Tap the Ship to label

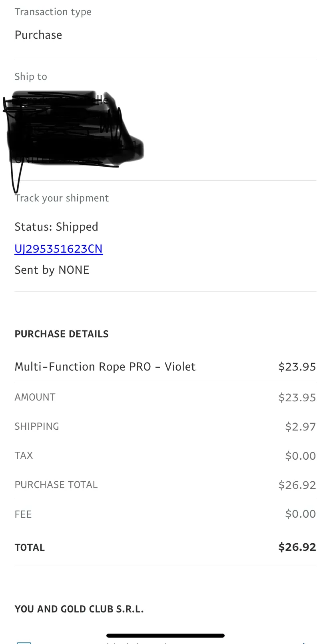tap(31, 76)
